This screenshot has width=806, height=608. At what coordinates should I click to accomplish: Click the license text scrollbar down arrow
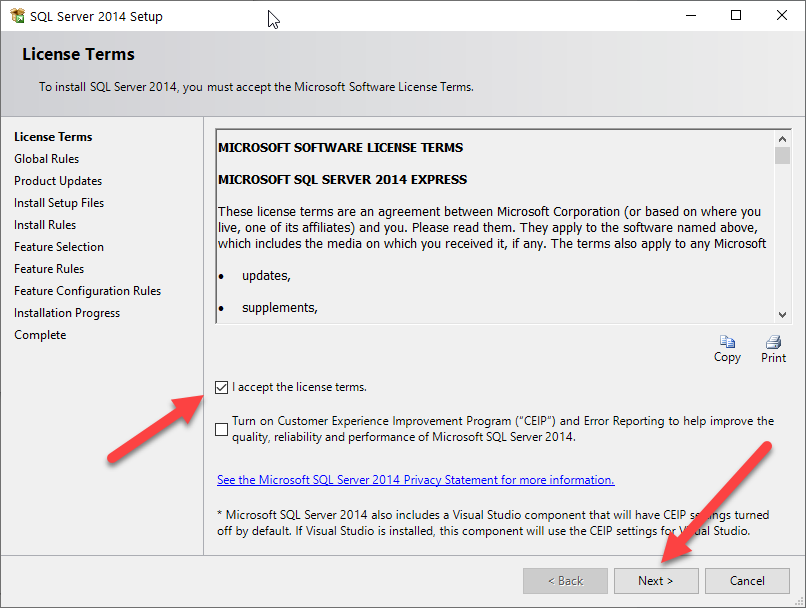click(x=782, y=315)
